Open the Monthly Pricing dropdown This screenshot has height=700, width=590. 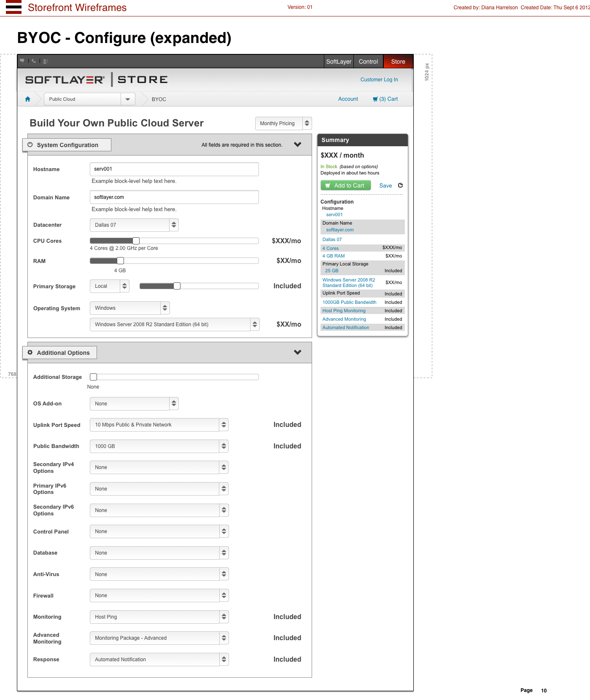(283, 123)
